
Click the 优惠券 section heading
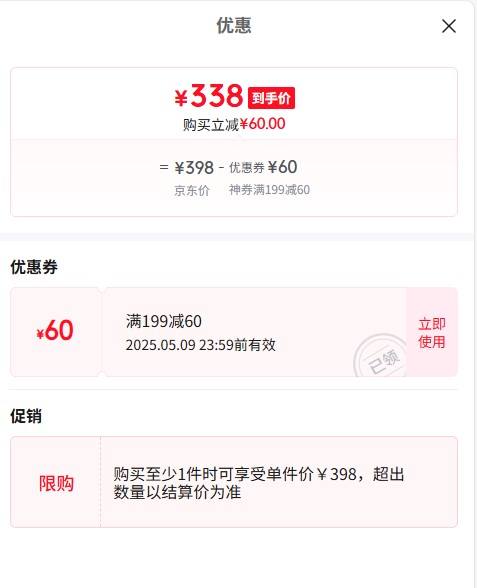tap(34, 267)
